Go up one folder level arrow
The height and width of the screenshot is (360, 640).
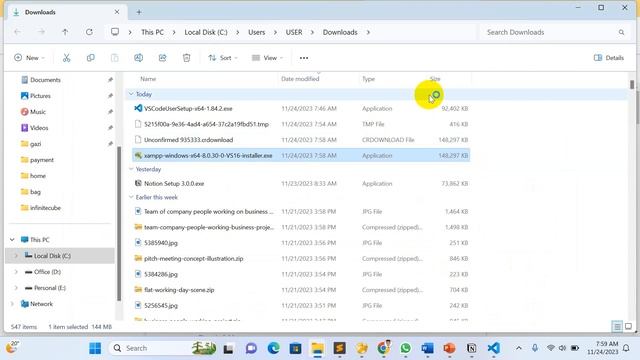65,32
